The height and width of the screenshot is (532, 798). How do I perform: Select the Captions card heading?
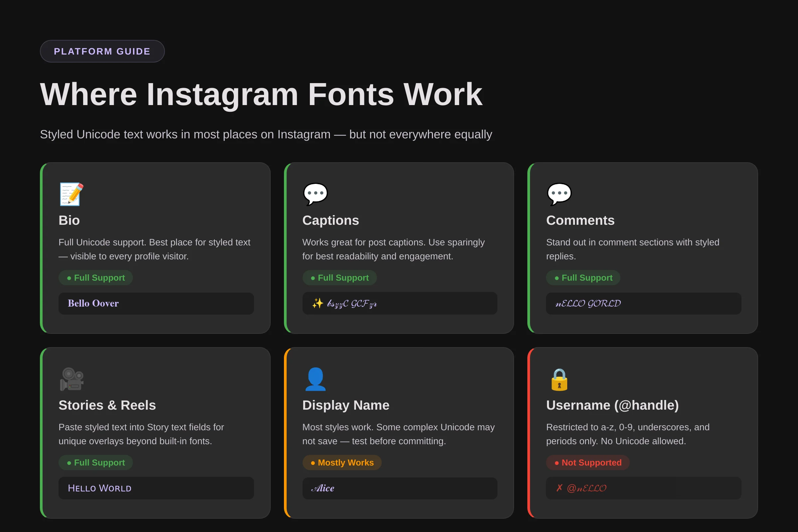[331, 220]
